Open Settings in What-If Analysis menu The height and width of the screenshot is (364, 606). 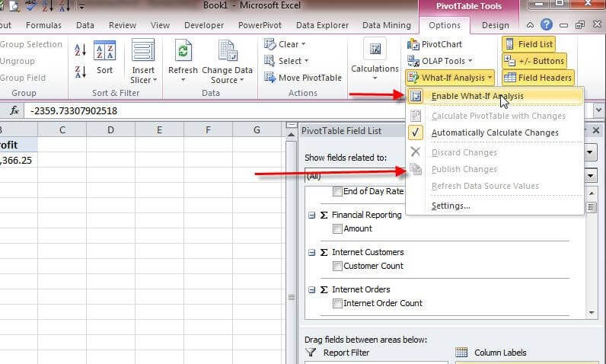(x=450, y=206)
